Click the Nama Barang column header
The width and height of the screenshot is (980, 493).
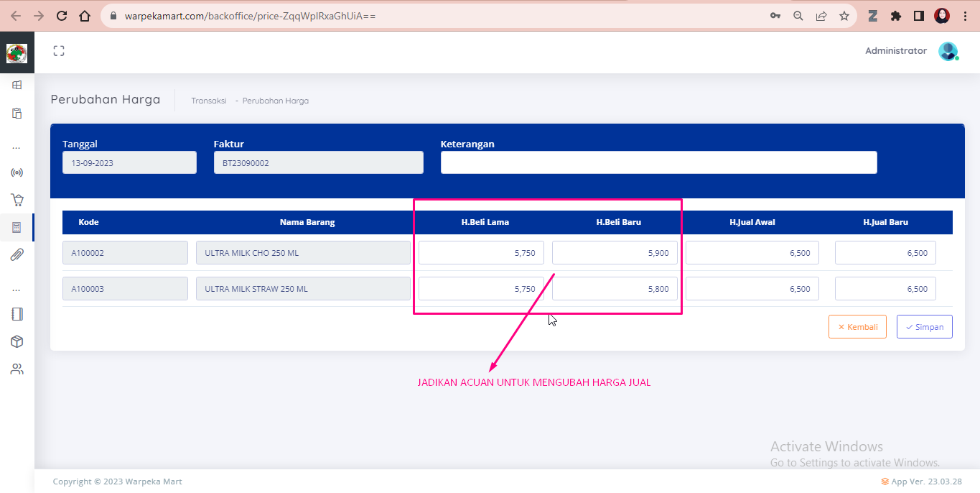[307, 222]
